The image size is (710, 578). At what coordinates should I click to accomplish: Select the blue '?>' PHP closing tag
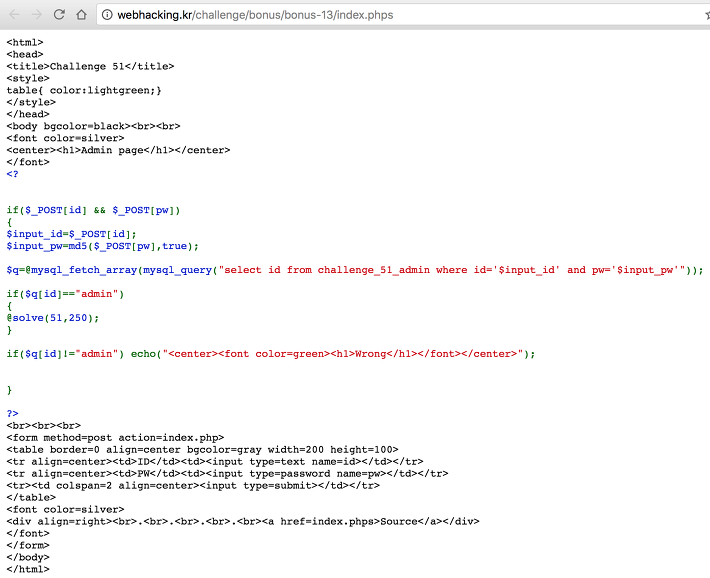12,414
